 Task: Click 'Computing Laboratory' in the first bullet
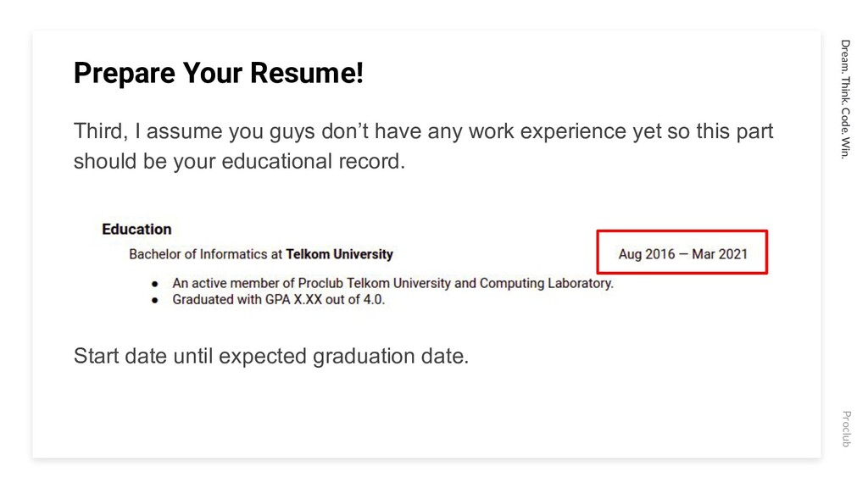click(546, 283)
